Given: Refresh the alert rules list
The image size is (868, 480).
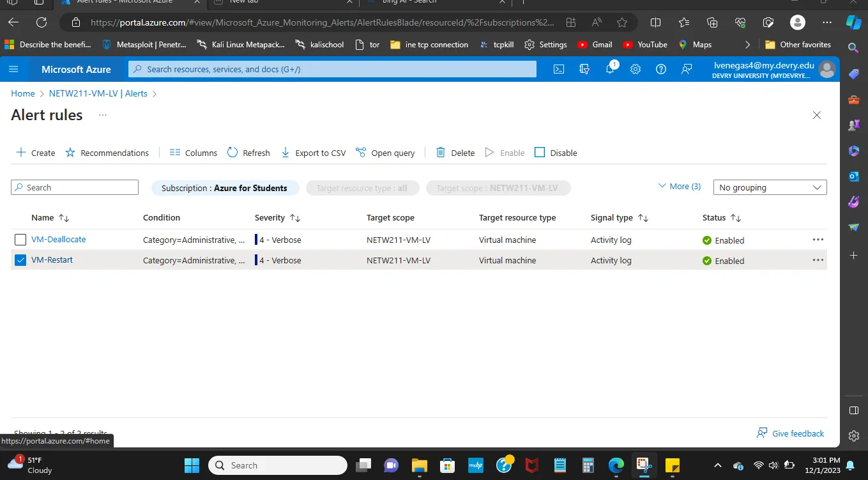Looking at the screenshot, I should [x=248, y=153].
